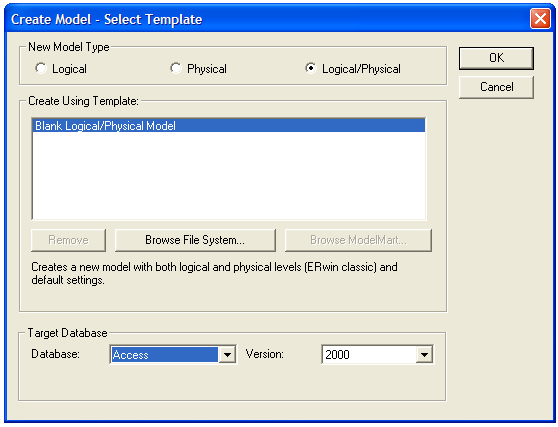This screenshot has width=558, height=427.
Task: Click the OK button
Action: [496, 58]
